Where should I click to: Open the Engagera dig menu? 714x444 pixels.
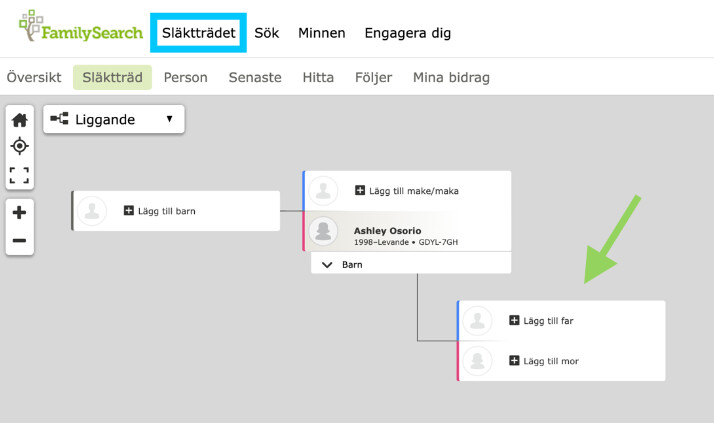[x=408, y=33]
